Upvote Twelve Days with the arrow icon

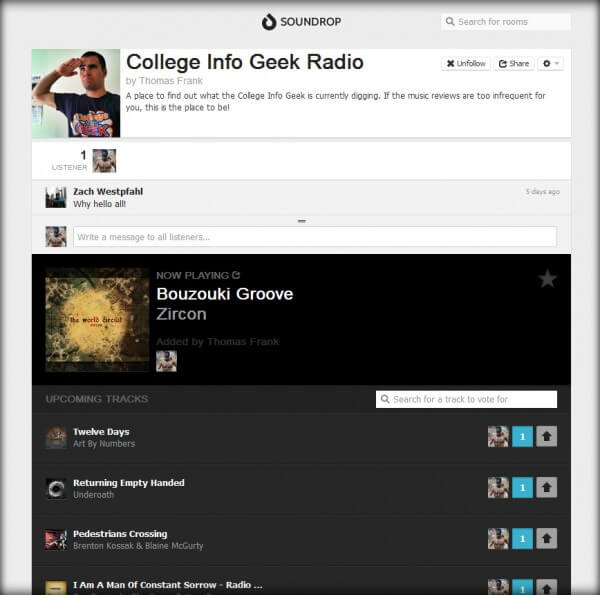(x=546, y=437)
